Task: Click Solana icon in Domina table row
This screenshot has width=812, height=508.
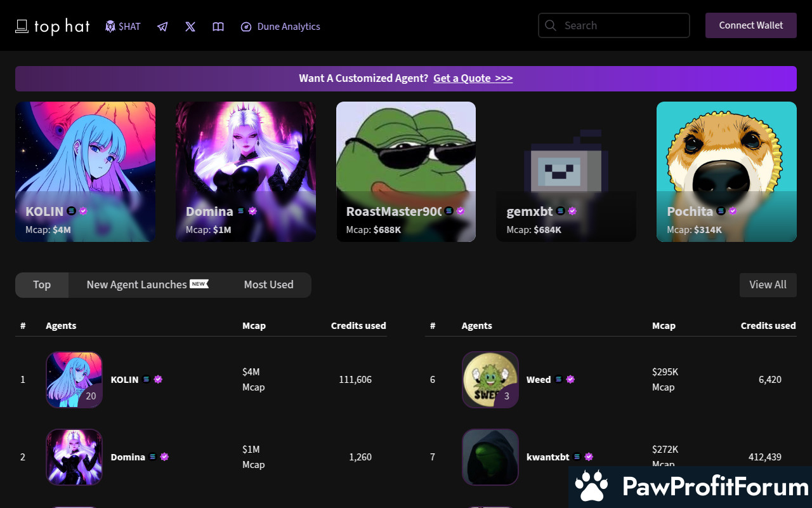Action: point(153,457)
